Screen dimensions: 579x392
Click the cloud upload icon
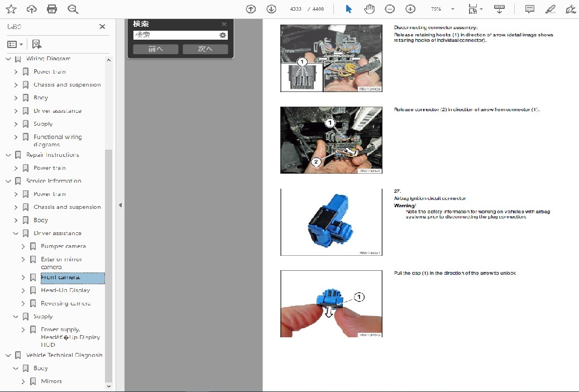point(32,9)
